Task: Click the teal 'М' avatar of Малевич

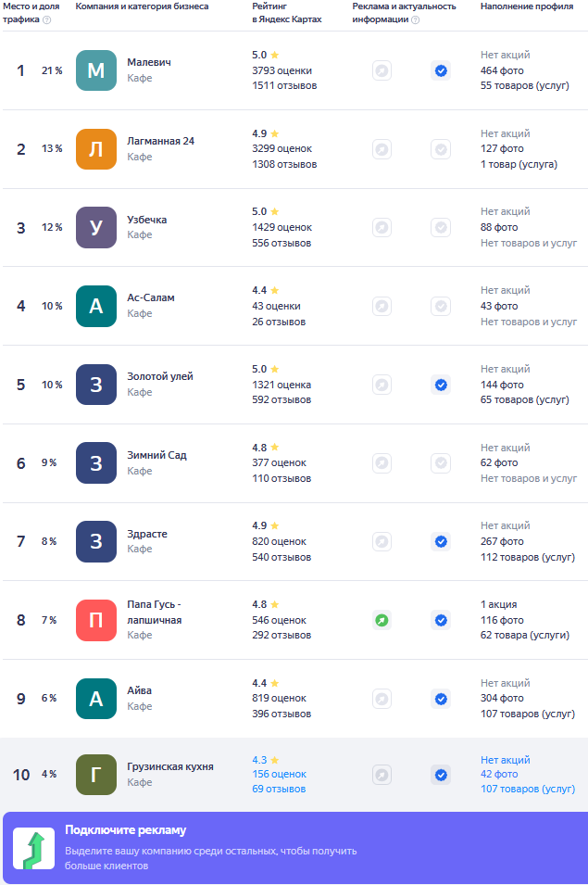Action: point(96,70)
